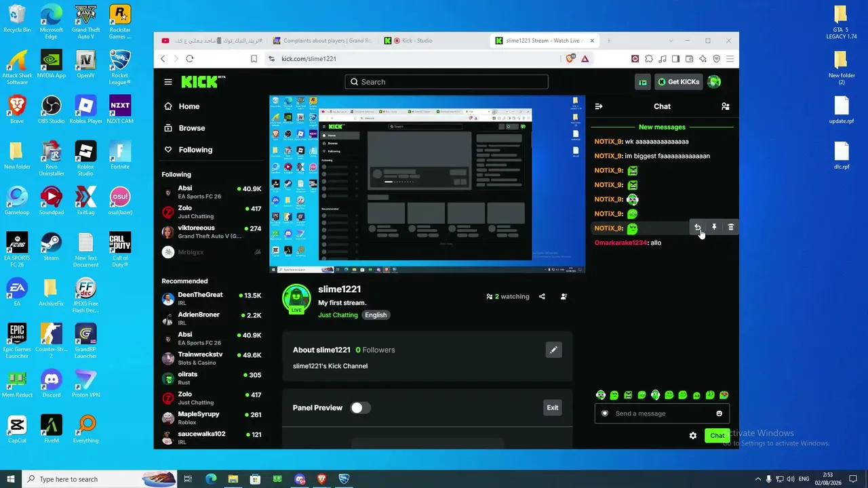The image size is (868, 488).
Task: Click the Exit button in Panel Preview
Action: [x=553, y=408]
